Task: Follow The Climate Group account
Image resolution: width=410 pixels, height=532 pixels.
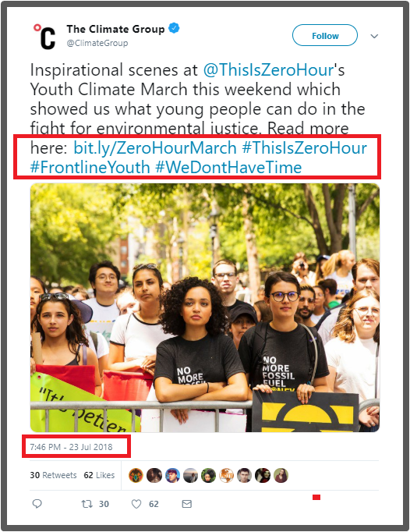Action: tap(325, 35)
